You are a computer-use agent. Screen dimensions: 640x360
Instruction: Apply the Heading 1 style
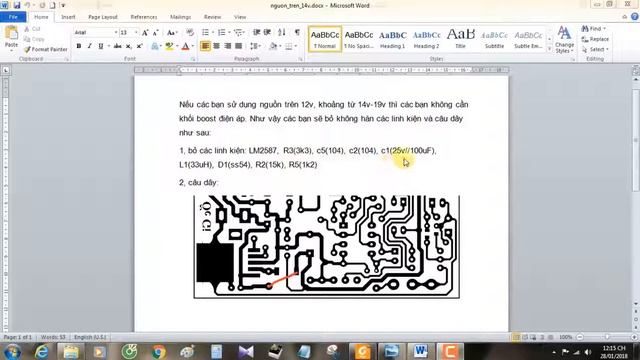tap(393, 39)
